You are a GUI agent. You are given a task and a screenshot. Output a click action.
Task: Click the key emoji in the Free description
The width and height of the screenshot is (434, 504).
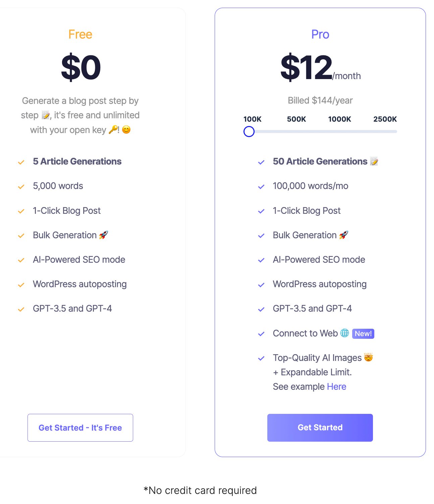coord(113,129)
